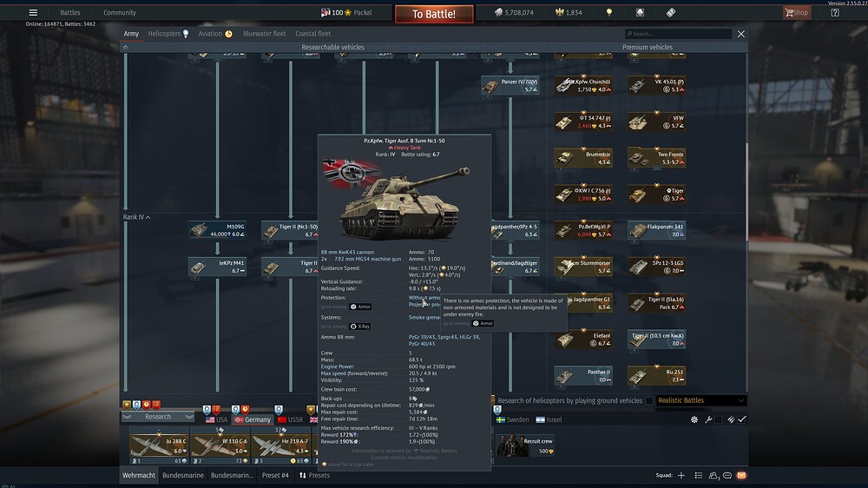Close the research tree window
Viewport: 868px width, 488px height.
tap(740, 34)
